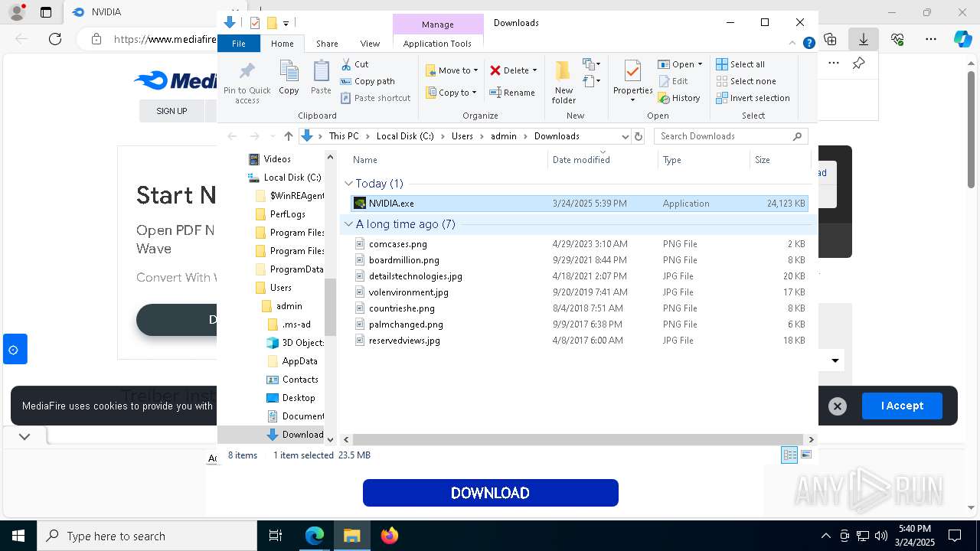The height and width of the screenshot is (551, 980).
Task: Open the Application Tools tab
Action: 437,44
